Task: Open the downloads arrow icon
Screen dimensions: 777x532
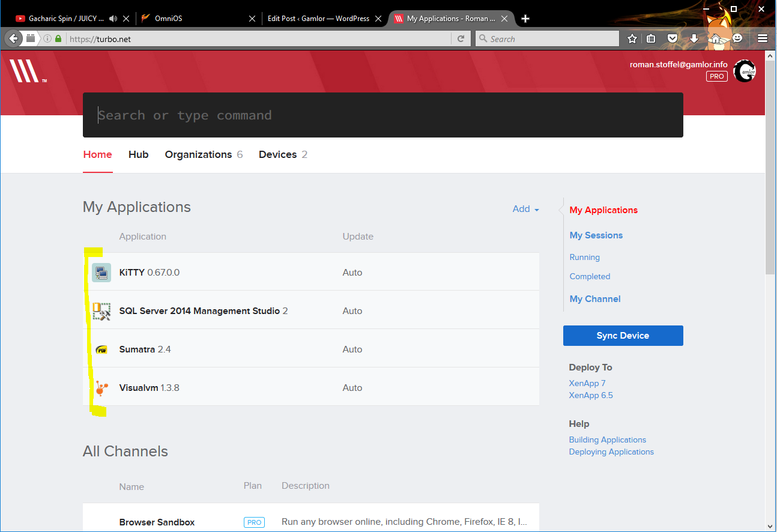Action: (694, 38)
